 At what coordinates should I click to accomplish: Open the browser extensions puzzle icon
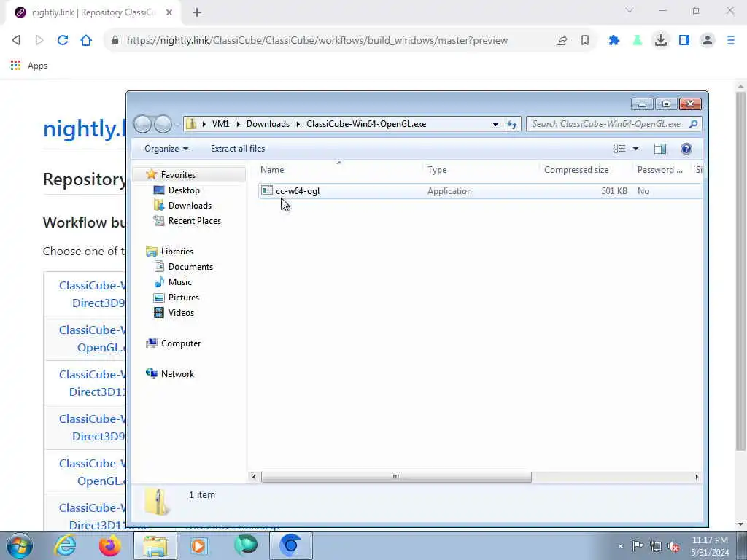pos(614,41)
